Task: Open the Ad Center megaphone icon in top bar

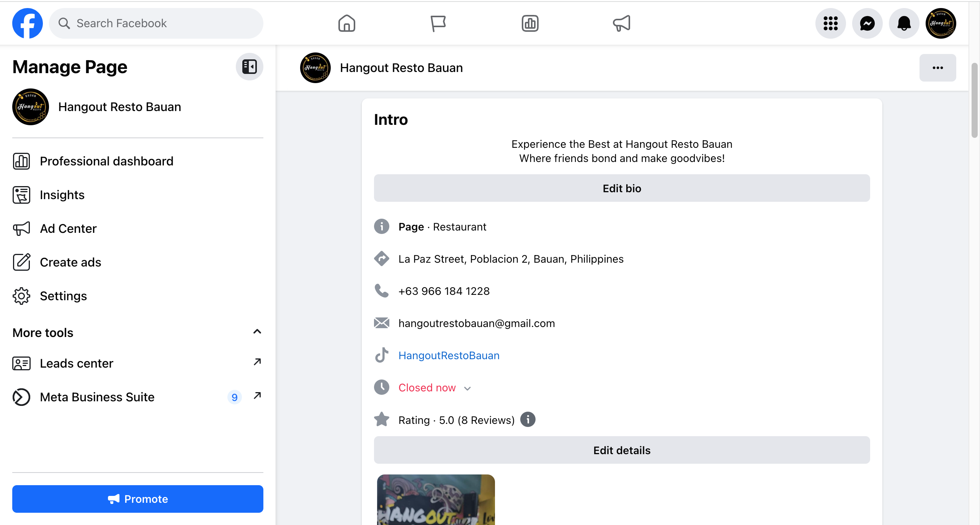Action: (x=622, y=23)
